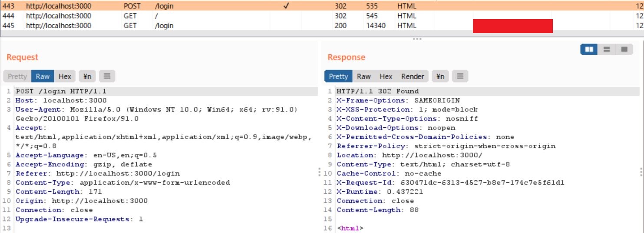Image resolution: width=644 pixels, height=233 pixels.
Task: Click the X-Runtime response header
Action: click(380, 192)
